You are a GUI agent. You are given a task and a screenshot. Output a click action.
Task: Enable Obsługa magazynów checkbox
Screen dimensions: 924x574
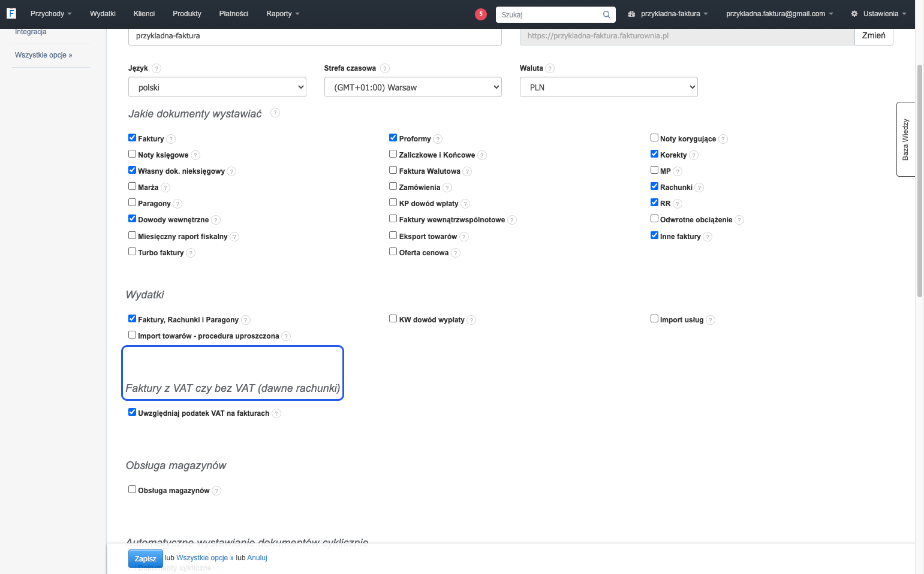tap(133, 490)
